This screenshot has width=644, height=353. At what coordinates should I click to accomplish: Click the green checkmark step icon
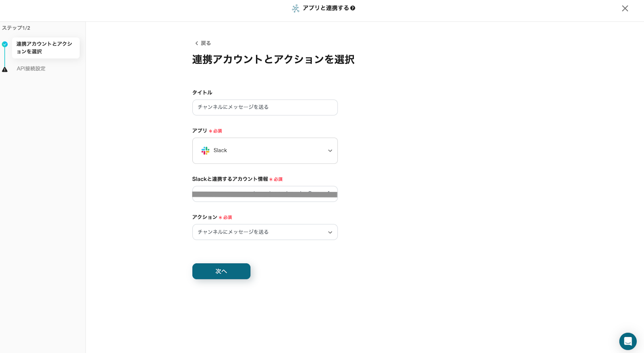tap(5, 44)
